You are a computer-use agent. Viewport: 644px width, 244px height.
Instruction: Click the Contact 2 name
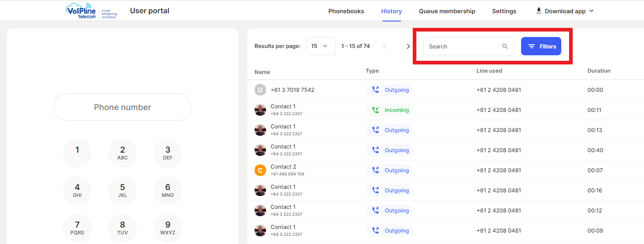(x=283, y=167)
